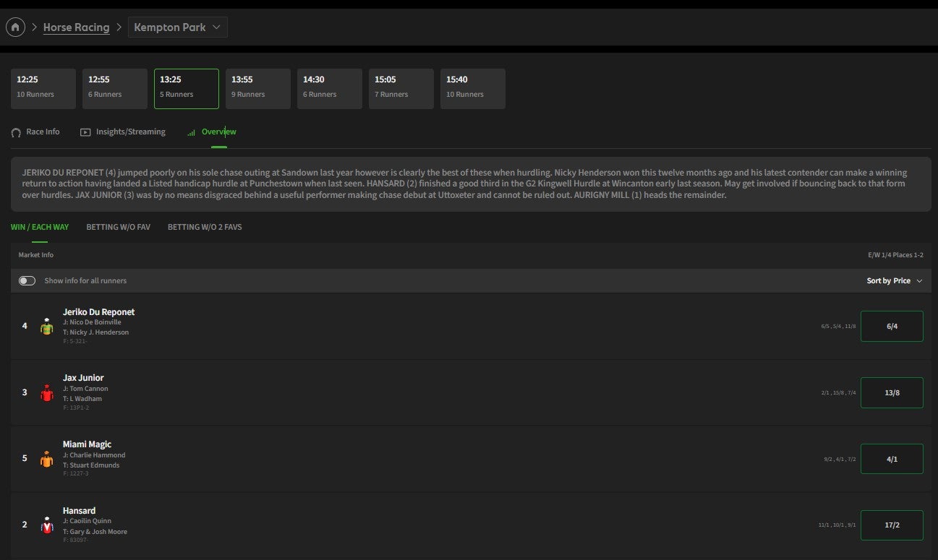Image resolution: width=938 pixels, height=560 pixels.
Task: Click the Insights/Streaming play icon
Action: (x=85, y=132)
